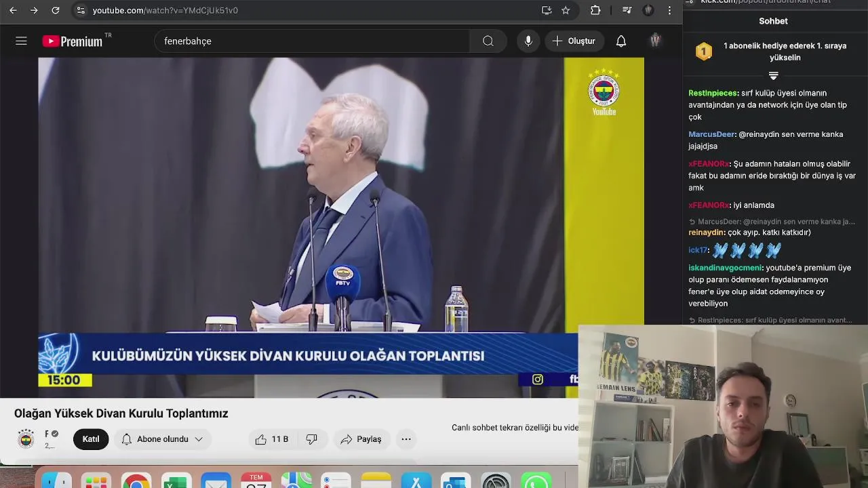Go back in Chrome browser history
Viewport: 868px width, 488px height.
click(13, 10)
